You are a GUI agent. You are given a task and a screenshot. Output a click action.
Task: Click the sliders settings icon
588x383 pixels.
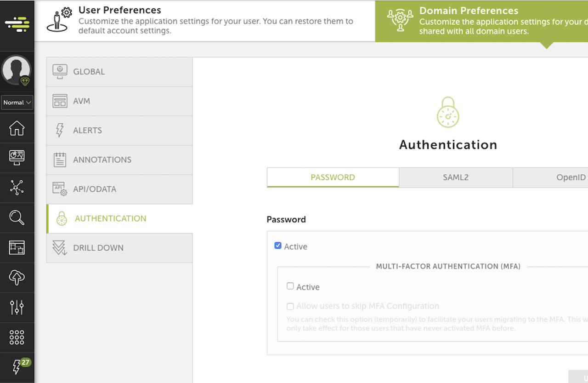(17, 307)
